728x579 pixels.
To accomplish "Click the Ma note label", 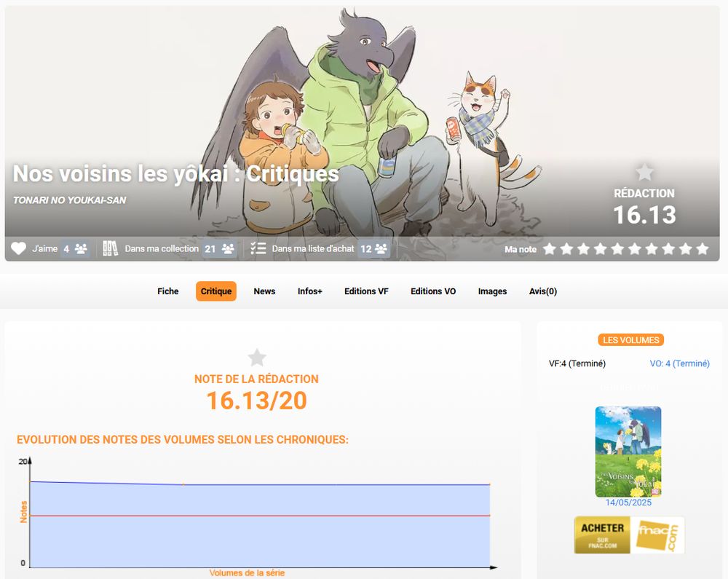I will [x=521, y=249].
